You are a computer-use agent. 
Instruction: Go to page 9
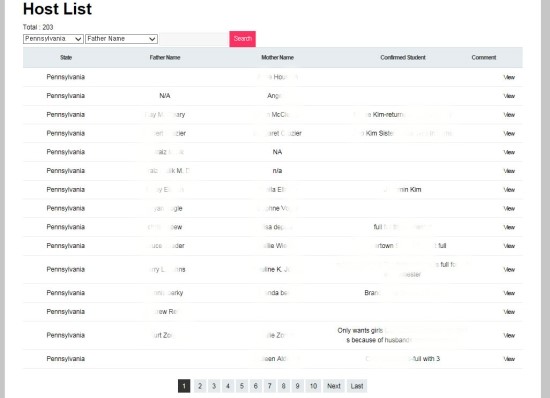(297, 386)
